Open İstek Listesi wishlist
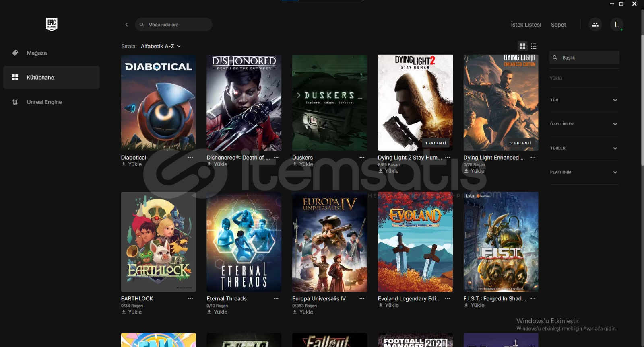This screenshot has height=347, width=644. (526, 25)
